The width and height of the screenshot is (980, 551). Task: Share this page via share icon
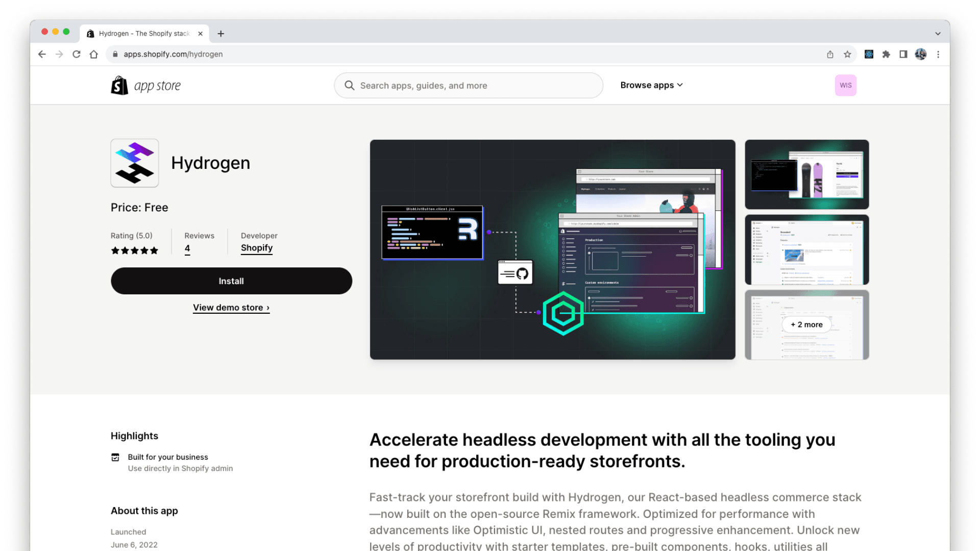pyautogui.click(x=830, y=54)
